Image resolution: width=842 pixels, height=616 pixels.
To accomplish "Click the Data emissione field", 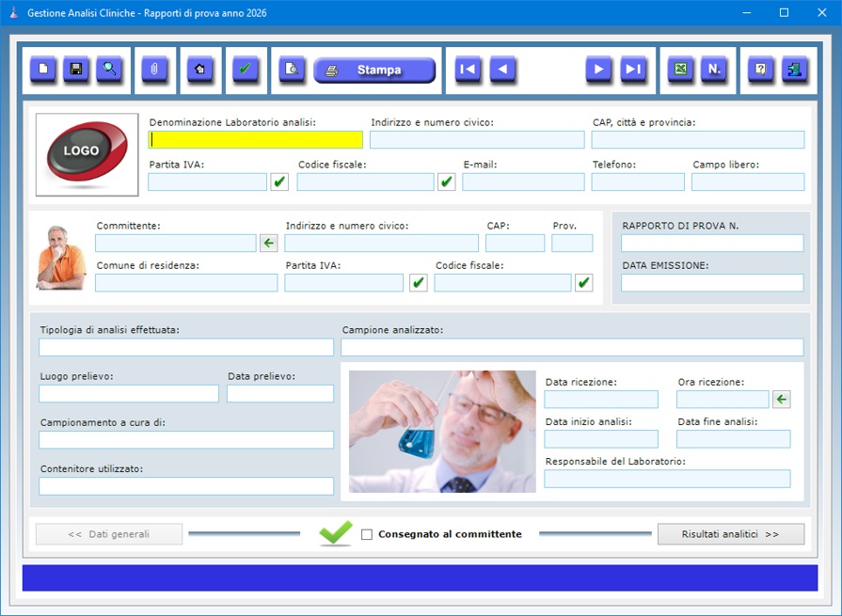I will tap(712, 283).
